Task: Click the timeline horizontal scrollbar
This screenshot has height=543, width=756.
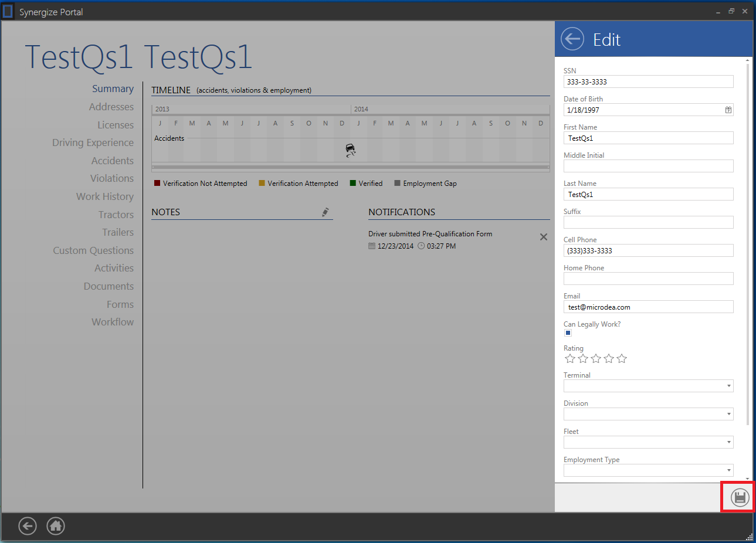Action: [351, 167]
